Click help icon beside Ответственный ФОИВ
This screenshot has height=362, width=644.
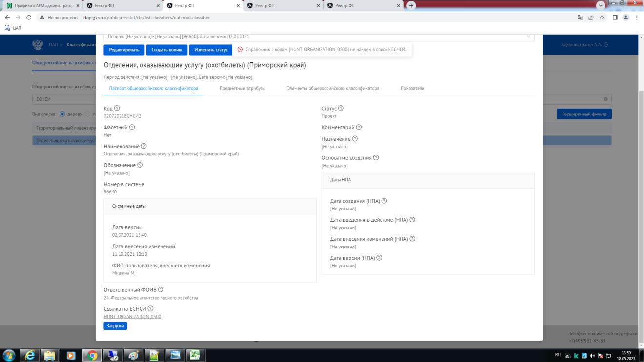tap(161, 290)
